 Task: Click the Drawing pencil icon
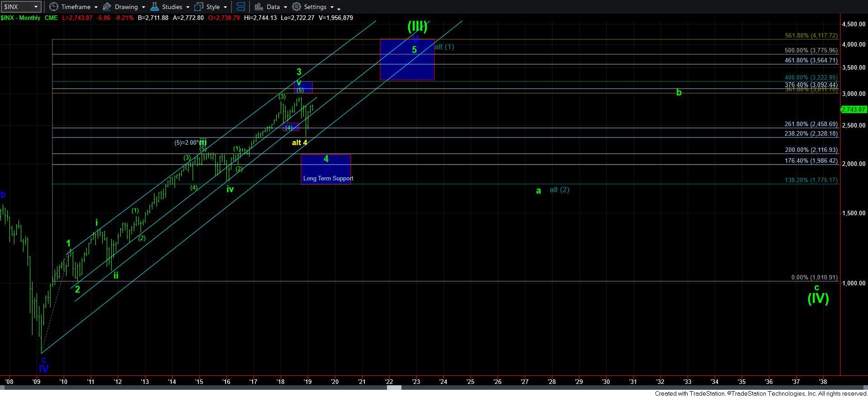click(x=107, y=7)
